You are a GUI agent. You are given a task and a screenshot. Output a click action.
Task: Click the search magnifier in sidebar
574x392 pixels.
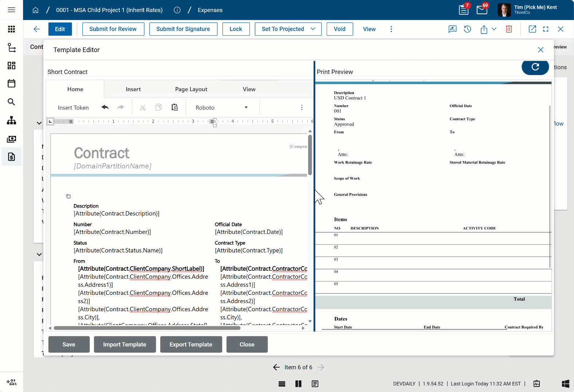click(11, 102)
